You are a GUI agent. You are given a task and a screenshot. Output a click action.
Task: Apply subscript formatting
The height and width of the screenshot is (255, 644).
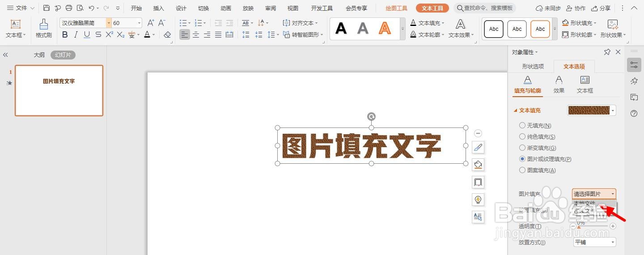point(120,34)
